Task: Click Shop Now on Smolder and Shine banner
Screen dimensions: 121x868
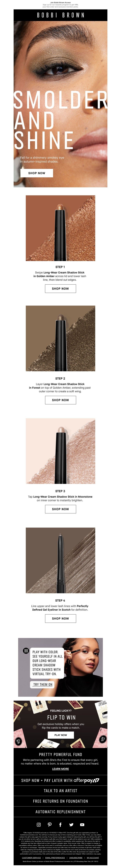Action: 37,173
